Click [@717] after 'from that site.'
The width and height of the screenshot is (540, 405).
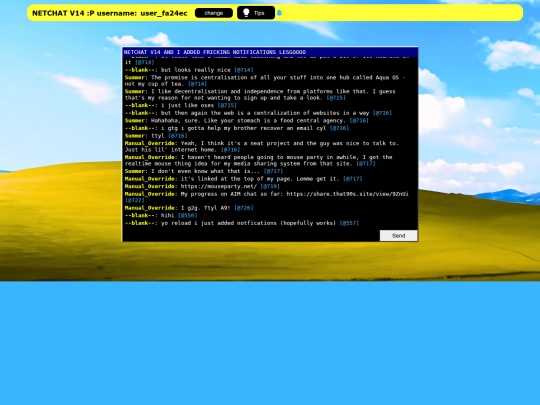click(x=366, y=164)
